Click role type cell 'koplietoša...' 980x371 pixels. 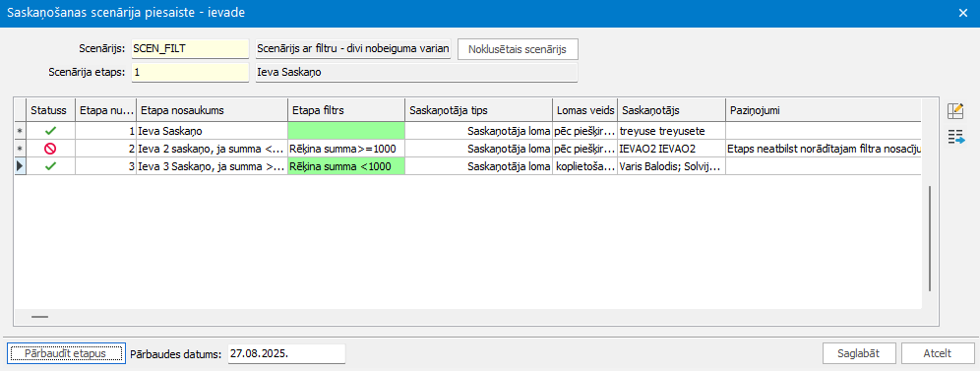pyautogui.click(x=585, y=166)
